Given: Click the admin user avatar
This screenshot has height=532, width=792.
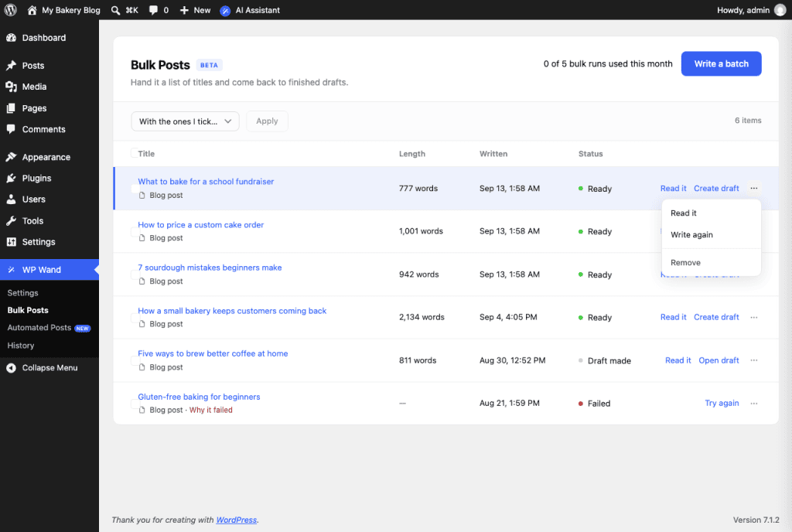Looking at the screenshot, I should (780, 10).
